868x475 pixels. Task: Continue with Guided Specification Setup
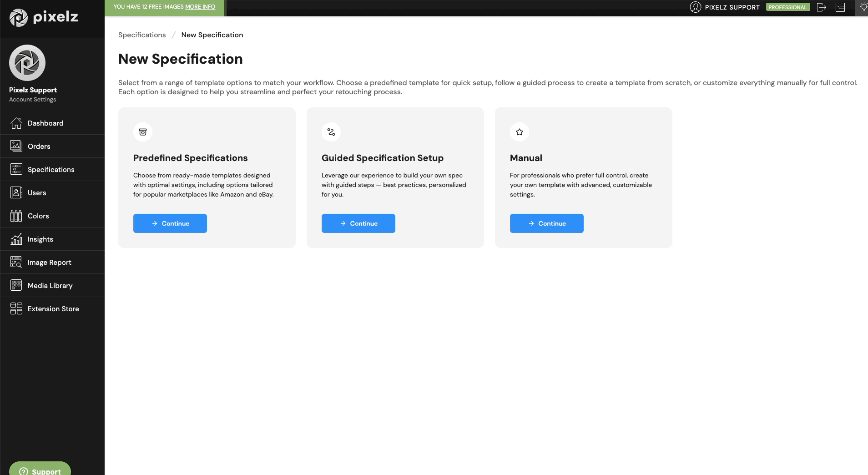coord(358,223)
